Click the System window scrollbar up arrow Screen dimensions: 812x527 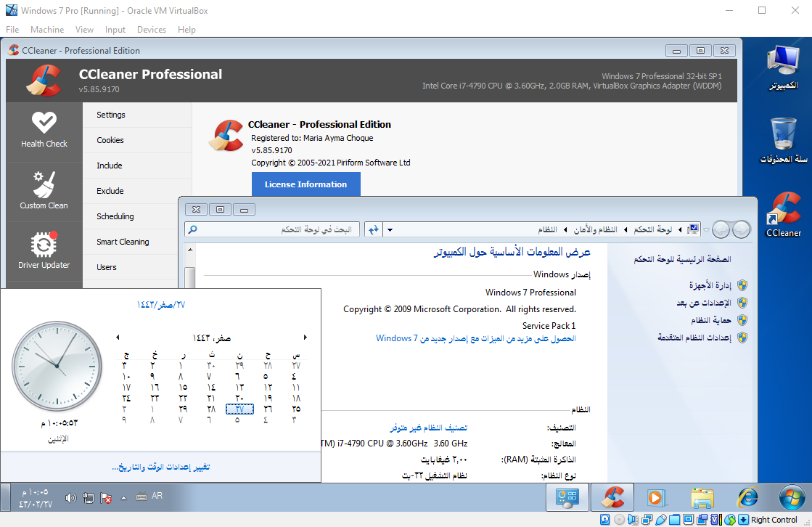point(190,250)
